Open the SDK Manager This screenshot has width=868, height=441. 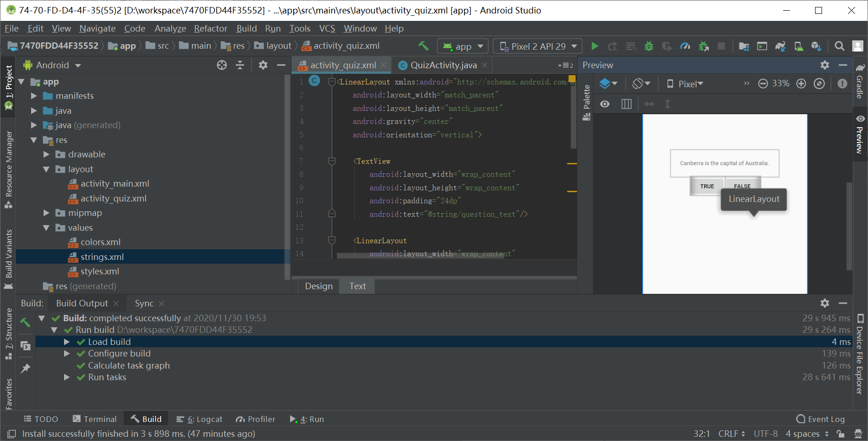coord(817,46)
